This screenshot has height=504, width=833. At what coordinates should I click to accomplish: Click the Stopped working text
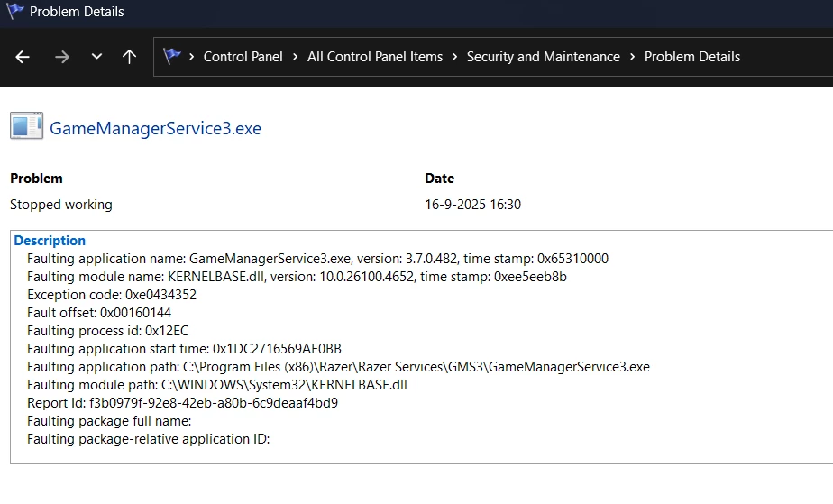tap(61, 205)
